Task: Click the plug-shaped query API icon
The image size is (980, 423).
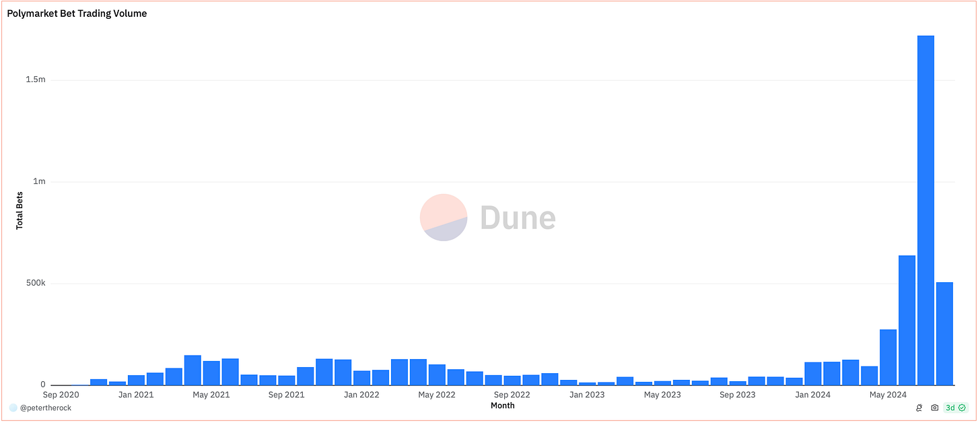Action: tap(919, 408)
